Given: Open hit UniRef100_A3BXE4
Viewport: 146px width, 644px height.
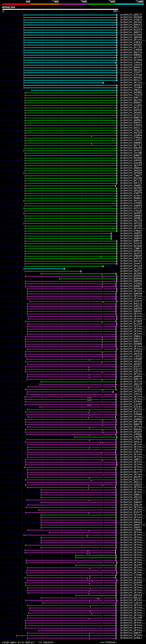Looking at the screenshot, I should [131, 42].
